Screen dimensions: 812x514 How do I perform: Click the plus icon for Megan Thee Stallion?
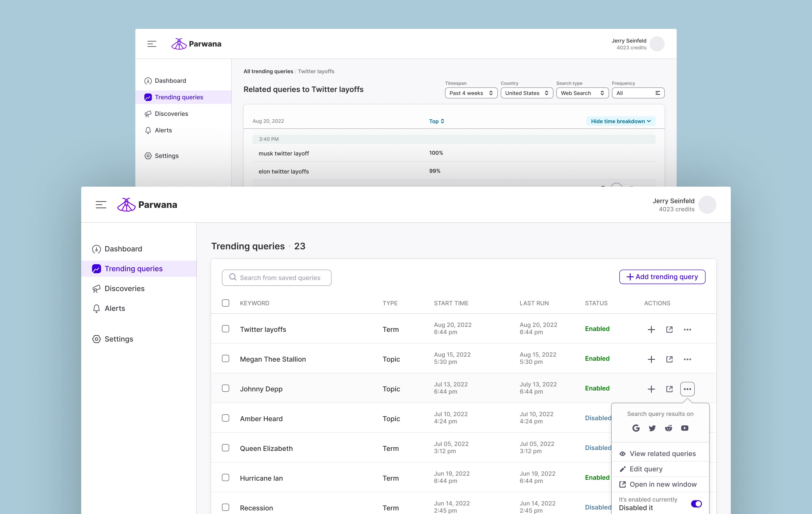pyautogui.click(x=651, y=359)
